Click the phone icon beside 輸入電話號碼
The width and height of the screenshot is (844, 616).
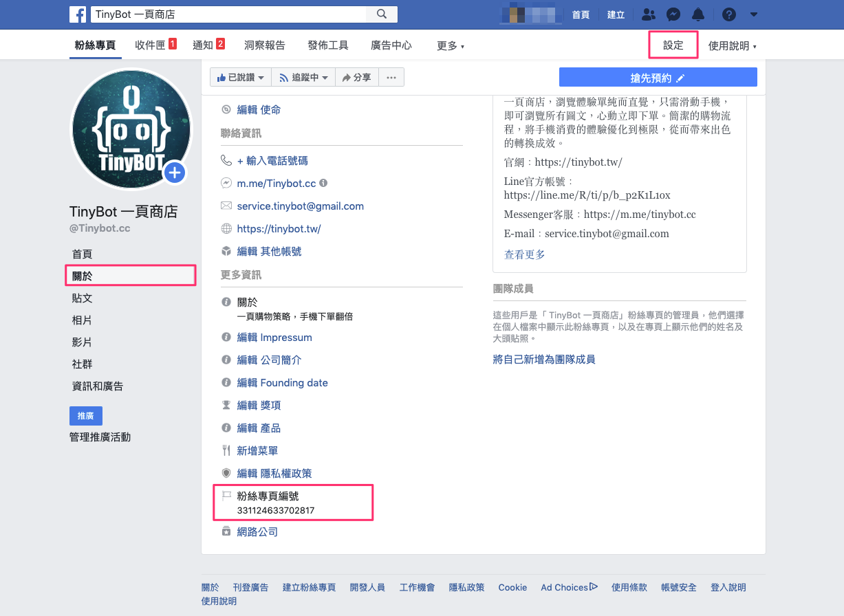[226, 160]
